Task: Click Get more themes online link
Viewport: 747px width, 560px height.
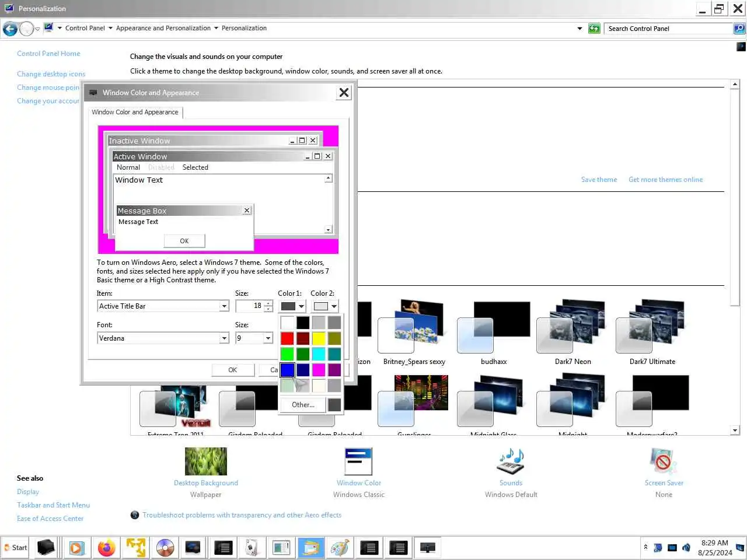Action: [x=665, y=180]
